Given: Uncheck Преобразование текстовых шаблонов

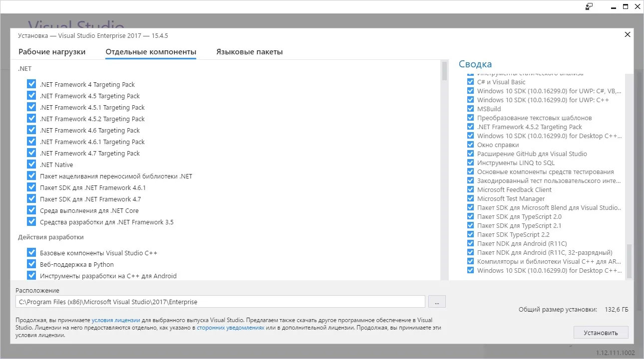Looking at the screenshot, I should 470,118.
